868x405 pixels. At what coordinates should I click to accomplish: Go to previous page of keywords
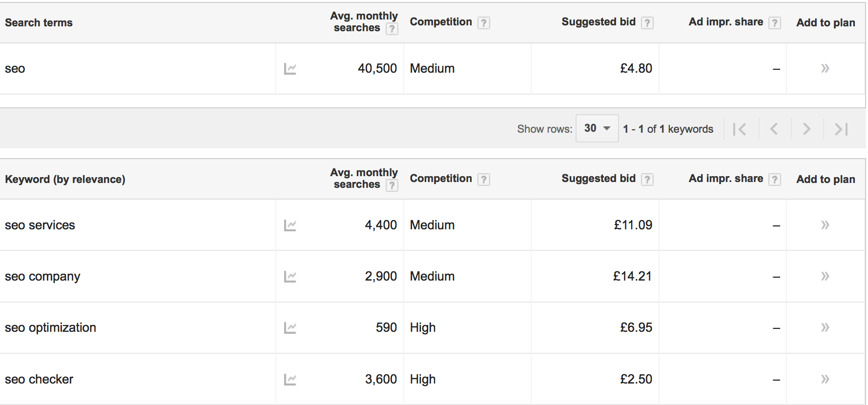pos(774,129)
